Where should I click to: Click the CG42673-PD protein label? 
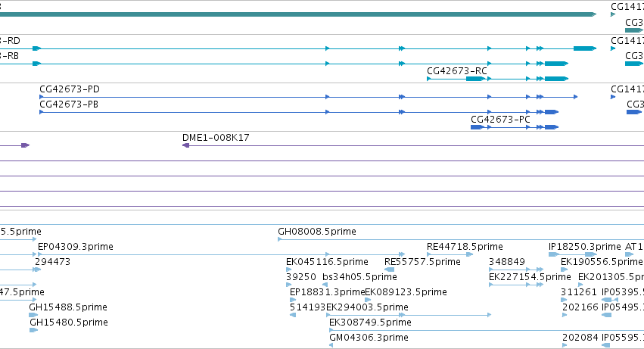click(x=70, y=89)
